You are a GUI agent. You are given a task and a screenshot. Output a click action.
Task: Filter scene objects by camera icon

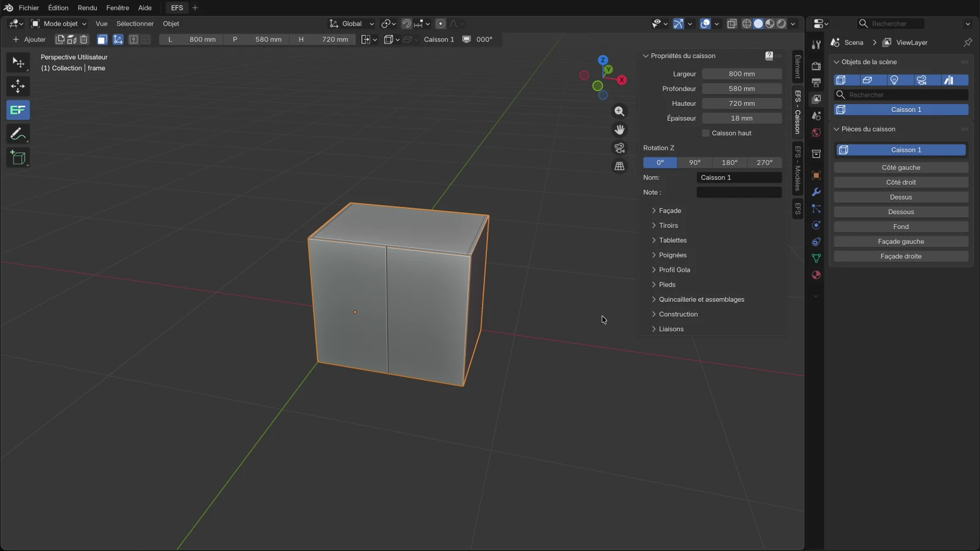922,80
